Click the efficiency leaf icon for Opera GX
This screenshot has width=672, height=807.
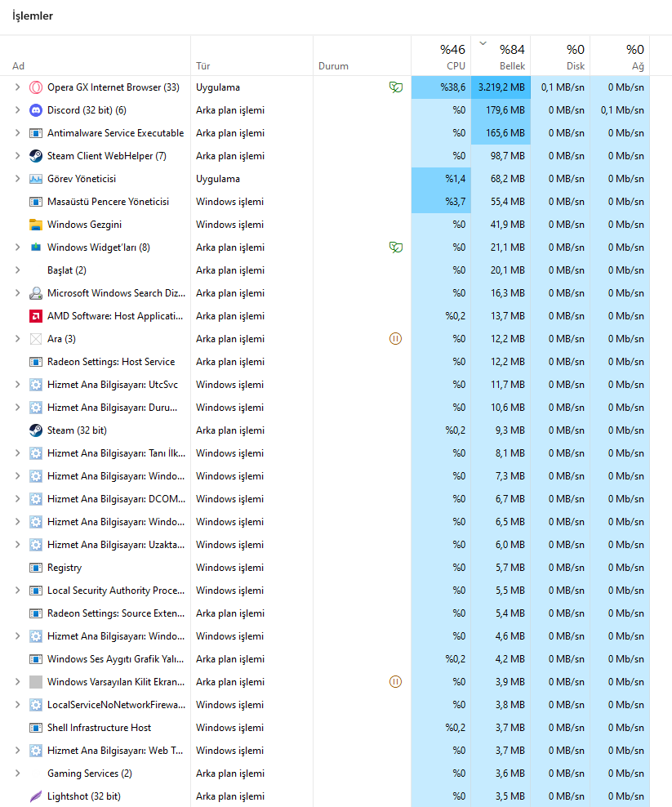[x=396, y=87]
